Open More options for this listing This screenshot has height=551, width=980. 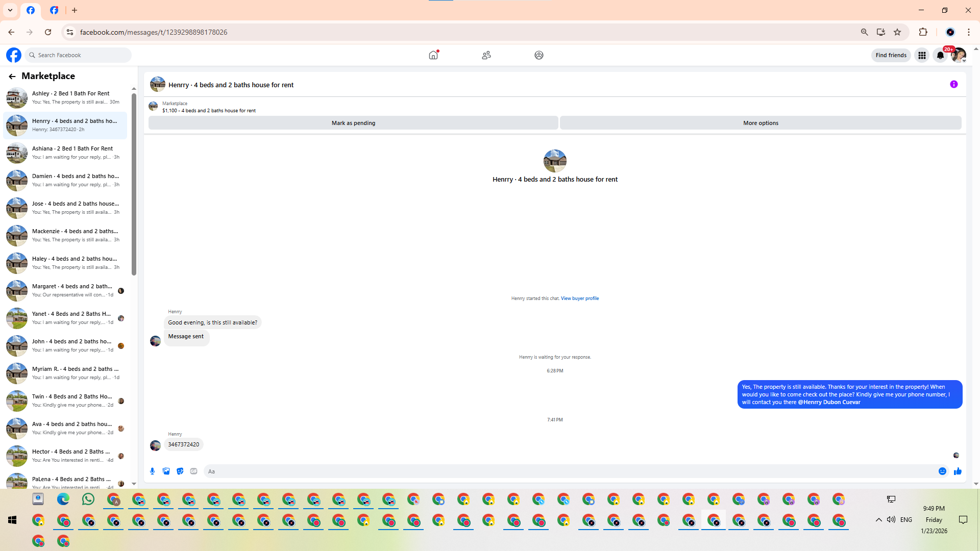coord(761,123)
